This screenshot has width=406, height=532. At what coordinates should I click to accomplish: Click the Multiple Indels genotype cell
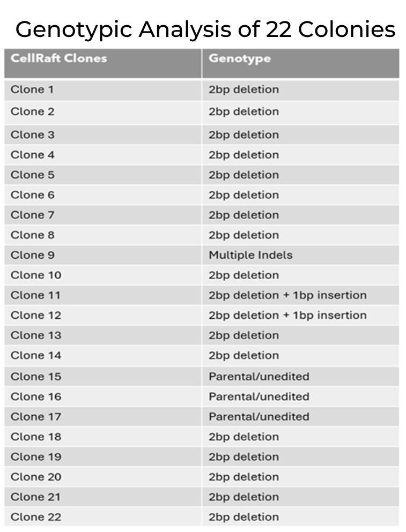pos(300,255)
